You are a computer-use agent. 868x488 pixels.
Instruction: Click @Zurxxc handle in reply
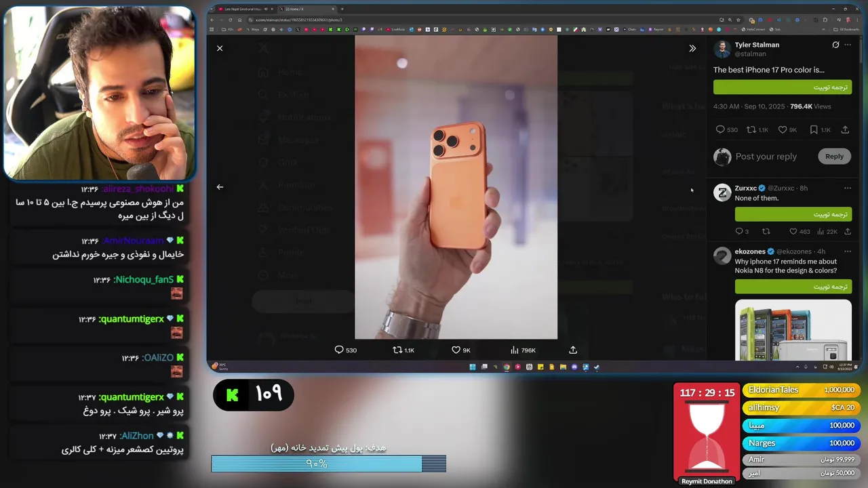[x=781, y=188]
